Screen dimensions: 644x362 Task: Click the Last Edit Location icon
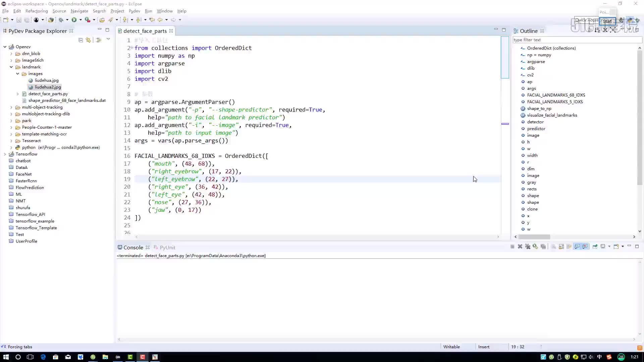click(152, 20)
